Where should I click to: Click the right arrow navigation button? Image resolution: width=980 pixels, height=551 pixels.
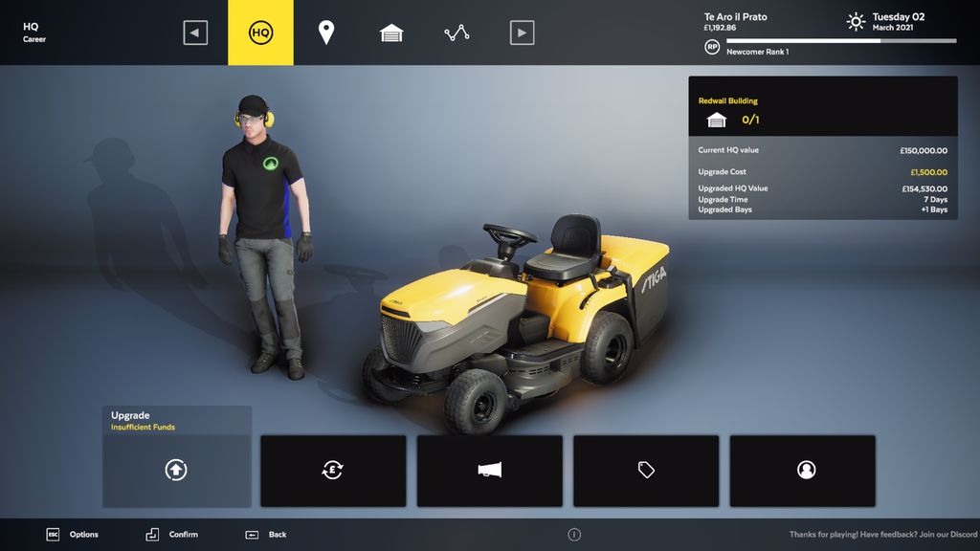522,33
